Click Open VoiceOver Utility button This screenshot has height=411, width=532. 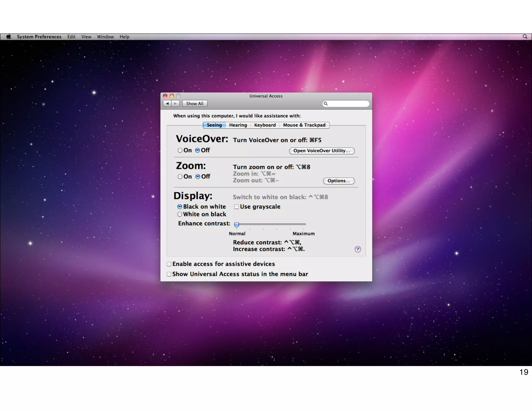[x=322, y=151]
